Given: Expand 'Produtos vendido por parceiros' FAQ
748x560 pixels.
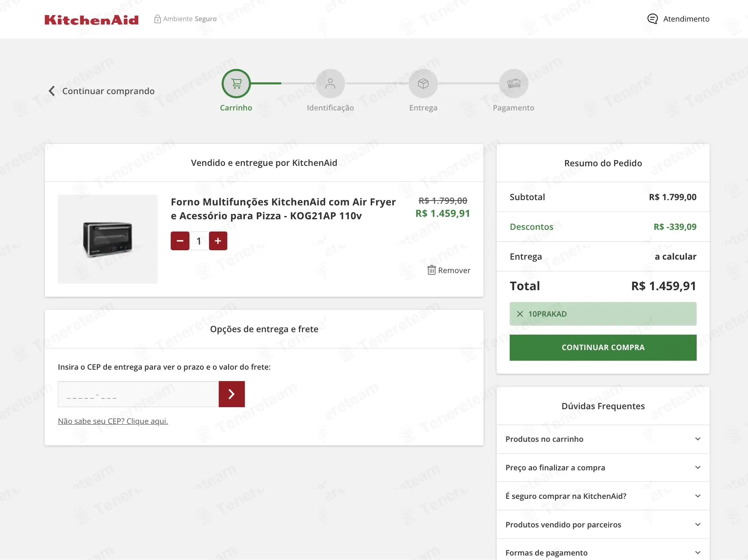Looking at the screenshot, I should tap(603, 525).
